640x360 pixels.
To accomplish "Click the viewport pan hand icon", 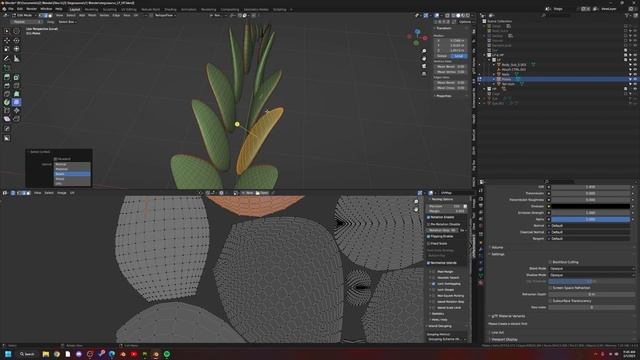I will coord(424,58).
